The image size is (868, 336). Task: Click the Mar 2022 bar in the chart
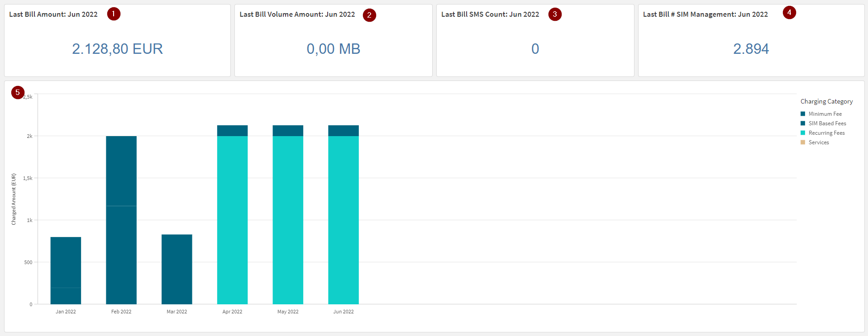tap(176, 269)
